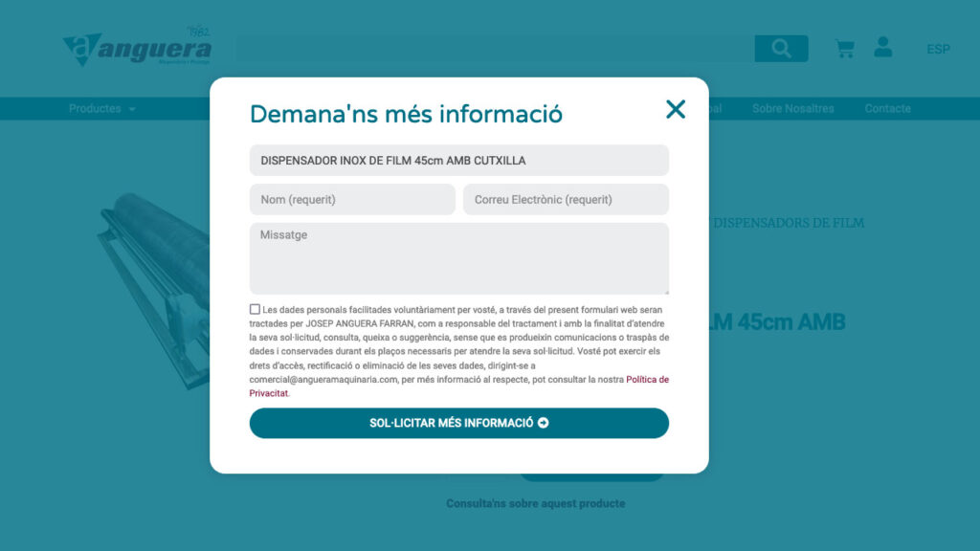Image resolution: width=980 pixels, height=551 pixels.
Task: Click the 'Demana'ns més informació' heading
Action: (x=406, y=114)
